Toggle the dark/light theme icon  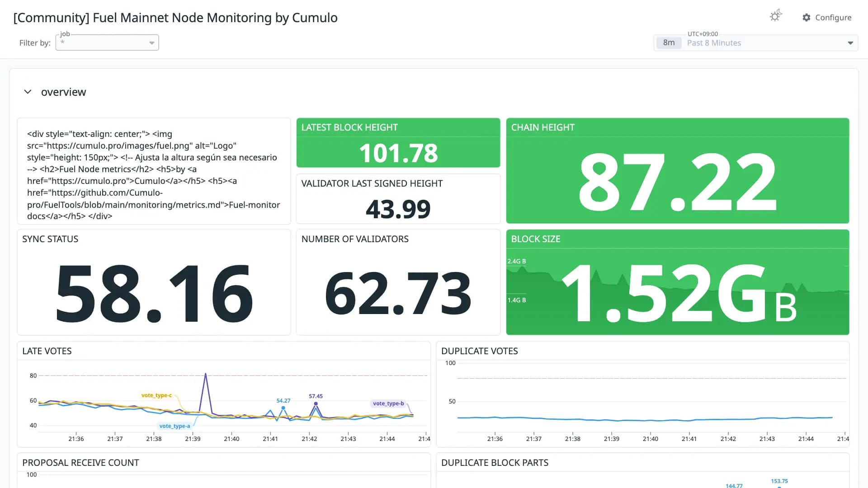[x=776, y=16]
